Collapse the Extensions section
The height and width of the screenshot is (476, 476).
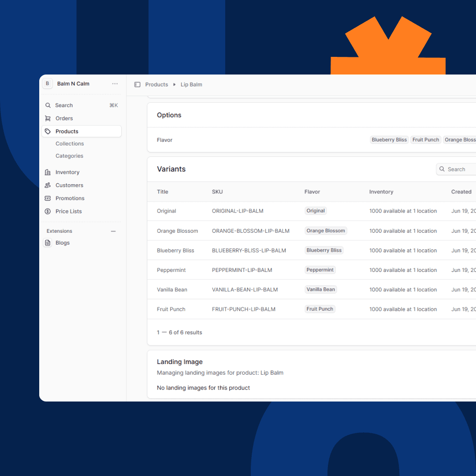pos(113,231)
